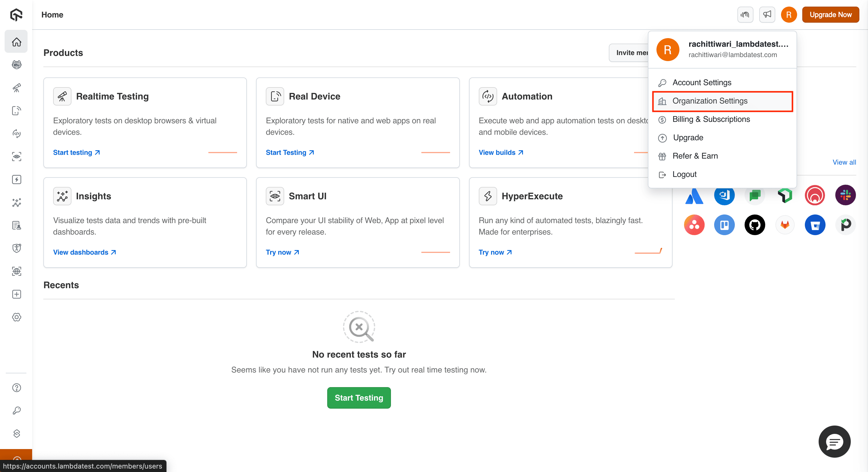This screenshot has height=472, width=868.
Task: Select Organization Settings from the profile menu
Action: click(x=710, y=101)
